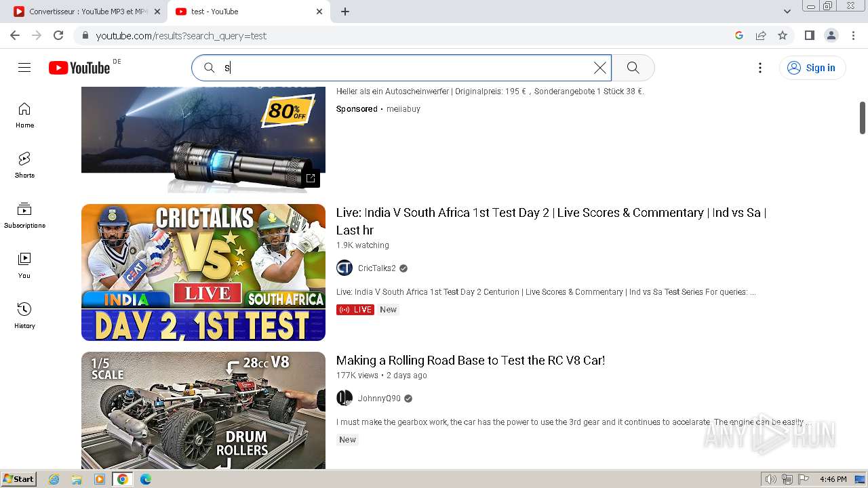Screen dimensions: 868x488
Task: Go forward in browser history
Action: point(37,35)
